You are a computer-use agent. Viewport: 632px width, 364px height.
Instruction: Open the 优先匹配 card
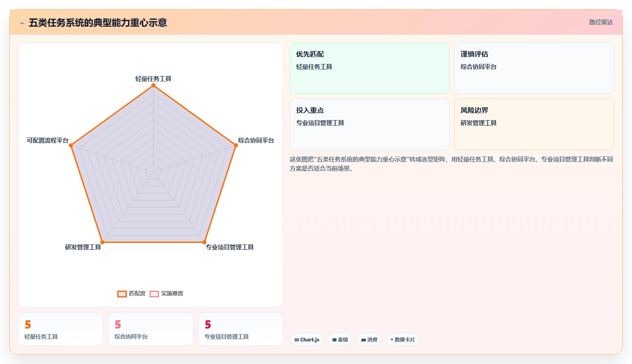369,68
